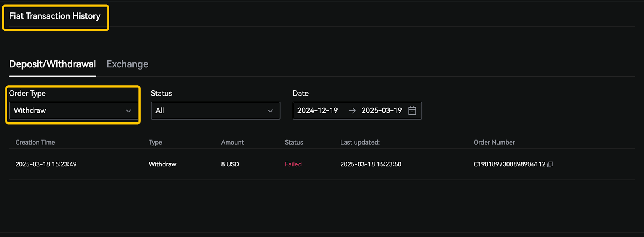
Task: Click the Failed status text
Action: [293, 164]
